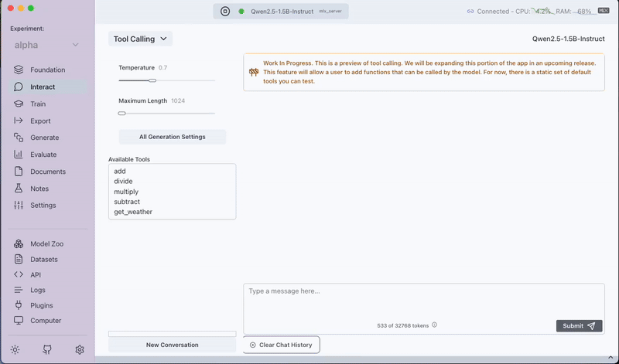Click the stop model icon in top bar
The width and height of the screenshot is (619, 364).
[x=224, y=12]
